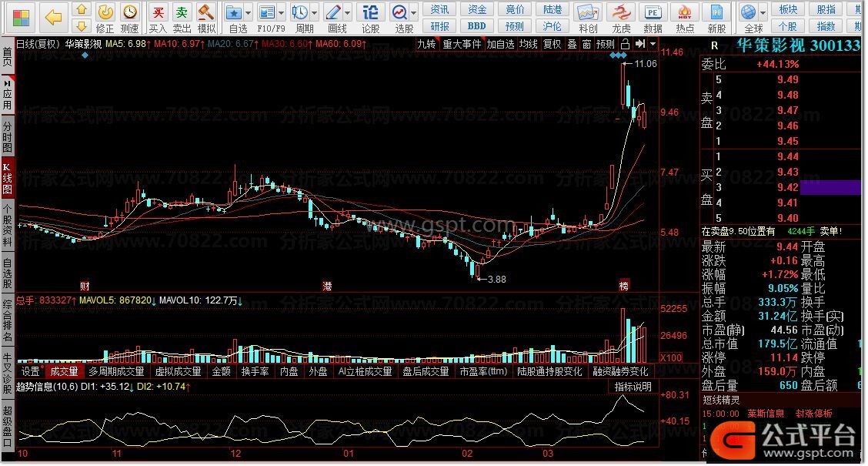
Task: Go back with the yellow left arrow
Action: 53,18
